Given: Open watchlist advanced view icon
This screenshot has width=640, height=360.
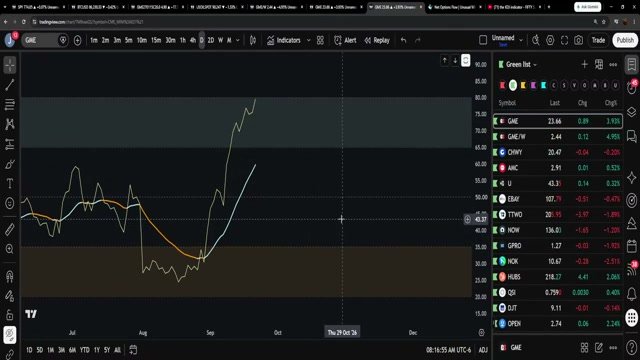Looking at the screenshot, I should click(x=599, y=64).
